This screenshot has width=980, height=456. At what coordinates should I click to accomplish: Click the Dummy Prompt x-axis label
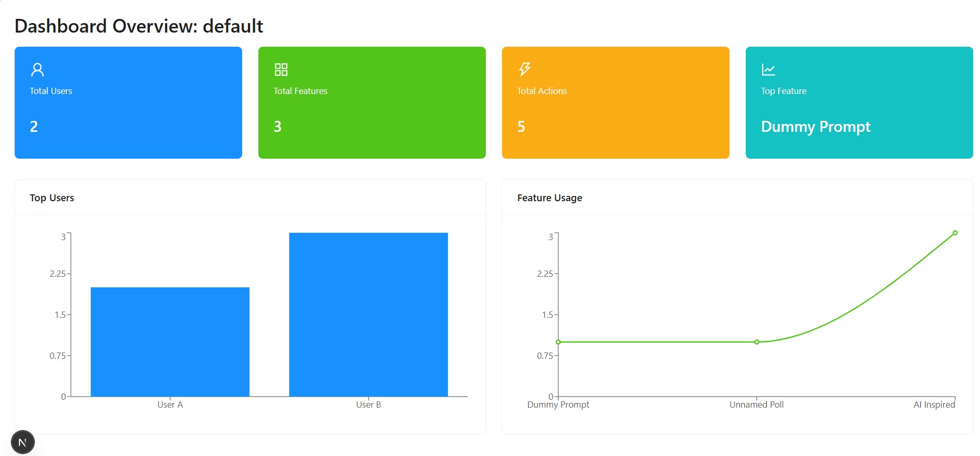pos(558,405)
